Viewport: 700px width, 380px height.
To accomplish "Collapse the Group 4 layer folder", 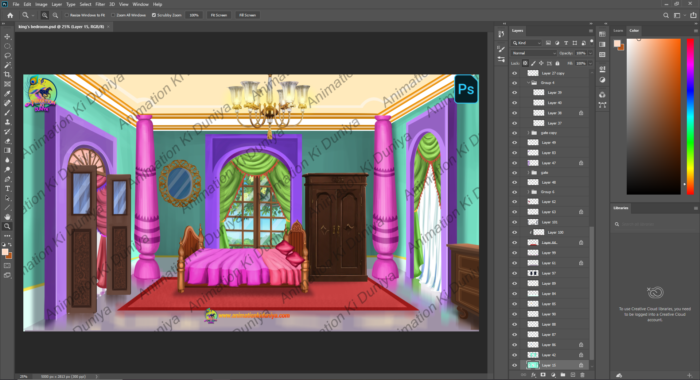I will (529, 83).
